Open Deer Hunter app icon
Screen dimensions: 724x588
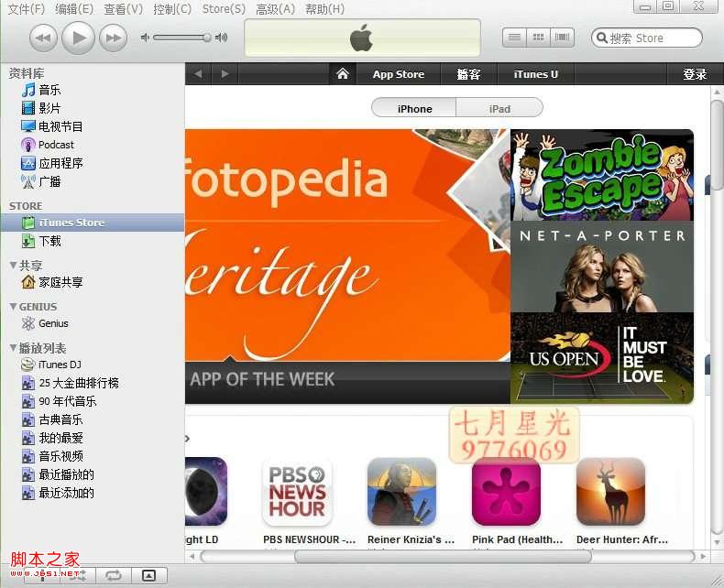coord(611,492)
